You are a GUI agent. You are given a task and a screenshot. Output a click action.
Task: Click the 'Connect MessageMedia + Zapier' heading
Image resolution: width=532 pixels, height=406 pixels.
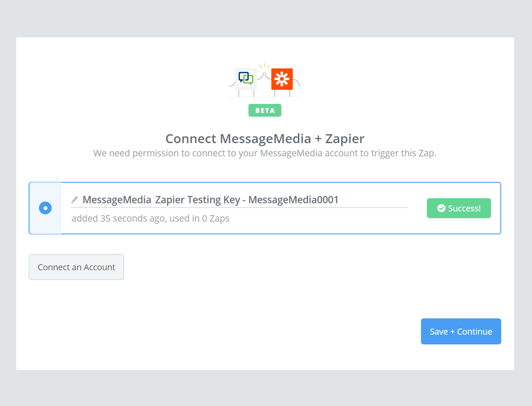click(265, 139)
